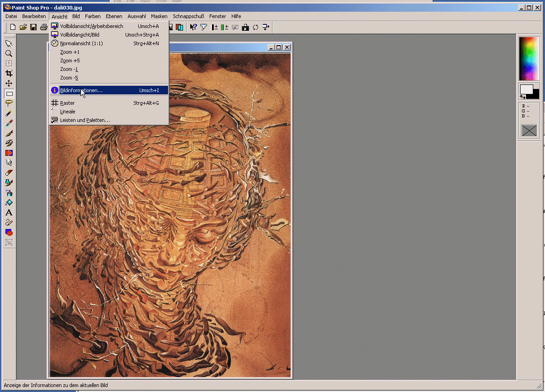This screenshot has height=392, width=545.
Task: Choose Vollbildansicht/Bild entry
Action: (x=109, y=35)
